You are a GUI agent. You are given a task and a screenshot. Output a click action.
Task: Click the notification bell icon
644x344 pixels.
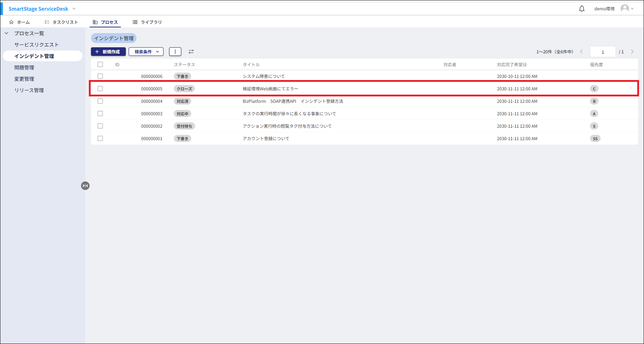click(581, 9)
